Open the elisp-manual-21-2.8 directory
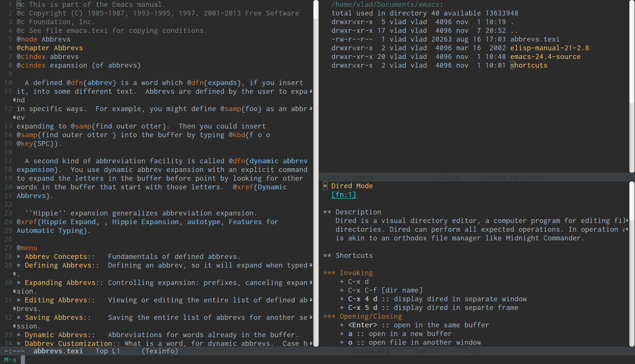635x364 pixels. pyautogui.click(x=550, y=48)
